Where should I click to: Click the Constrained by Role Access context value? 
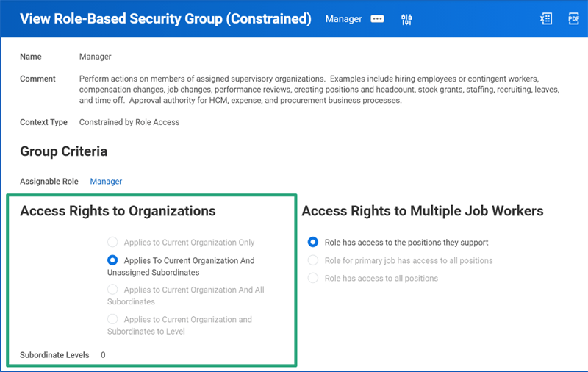(129, 122)
